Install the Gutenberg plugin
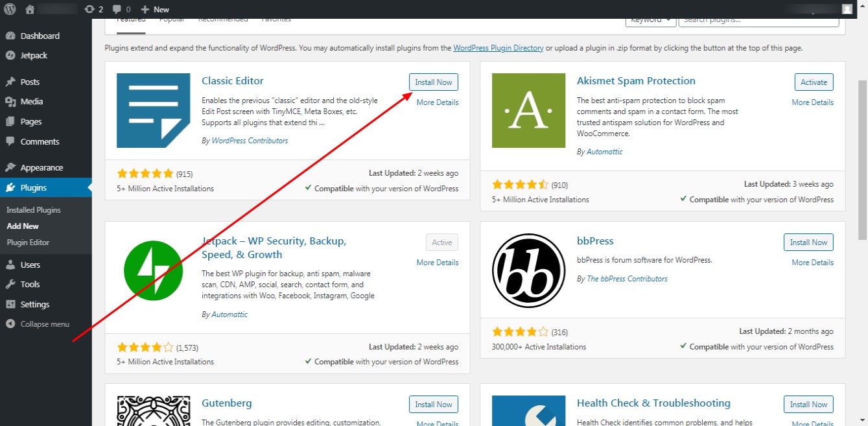 coord(434,405)
